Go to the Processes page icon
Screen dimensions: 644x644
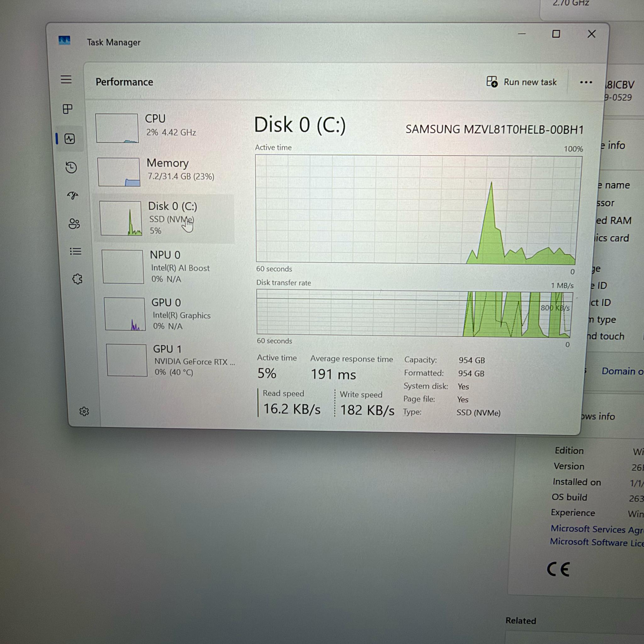coord(68,109)
